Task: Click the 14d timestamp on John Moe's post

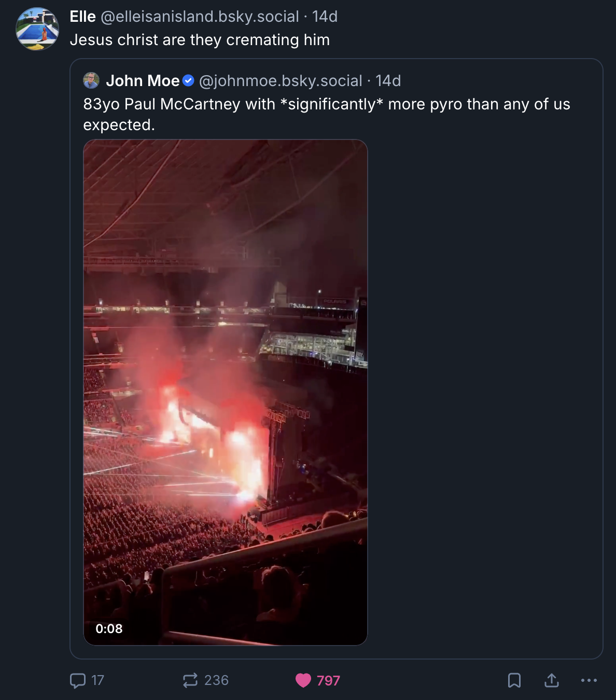Action: click(x=388, y=81)
